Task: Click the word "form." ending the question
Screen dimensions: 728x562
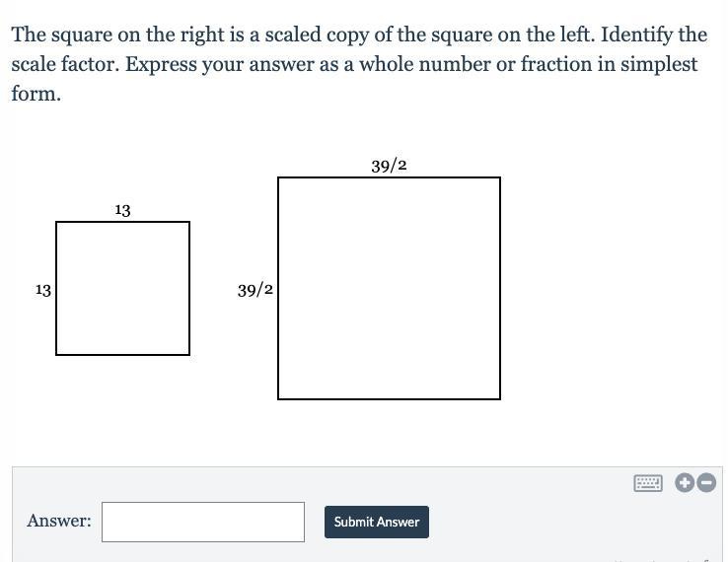Action: [x=36, y=94]
